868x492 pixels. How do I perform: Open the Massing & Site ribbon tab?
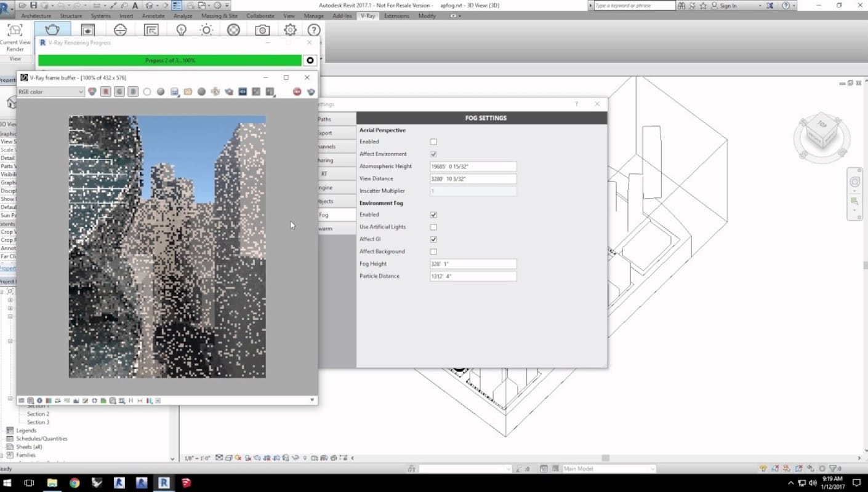[219, 16]
